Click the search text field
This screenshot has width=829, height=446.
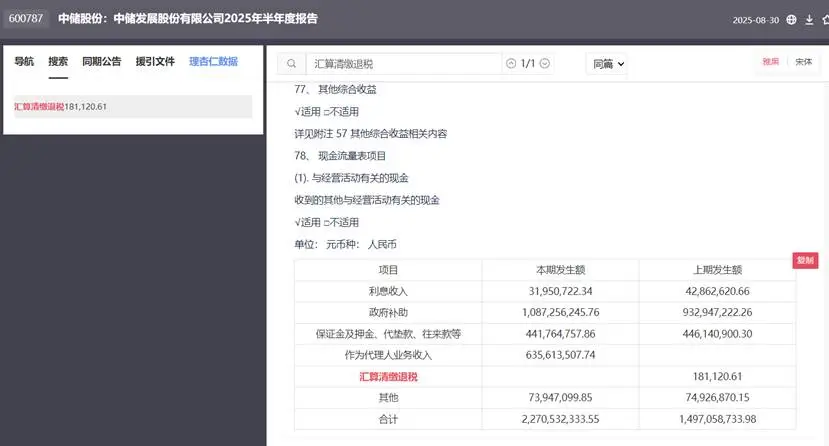pyautogui.click(x=403, y=64)
